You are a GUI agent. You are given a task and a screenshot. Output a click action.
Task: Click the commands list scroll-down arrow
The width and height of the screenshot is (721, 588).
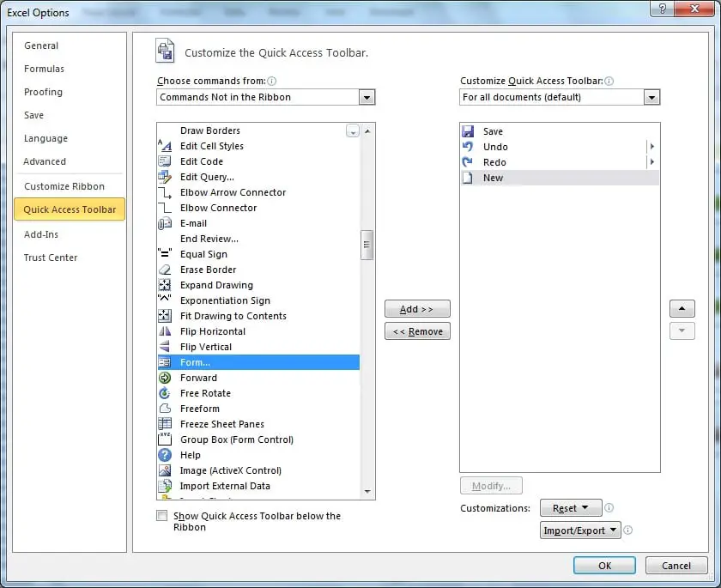pos(367,492)
